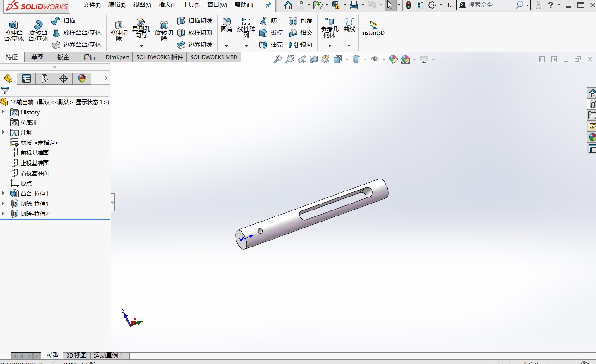
Task: Choose the 扫描 sweep boss tool
Action: pyautogui.click(x=63, y=20)
